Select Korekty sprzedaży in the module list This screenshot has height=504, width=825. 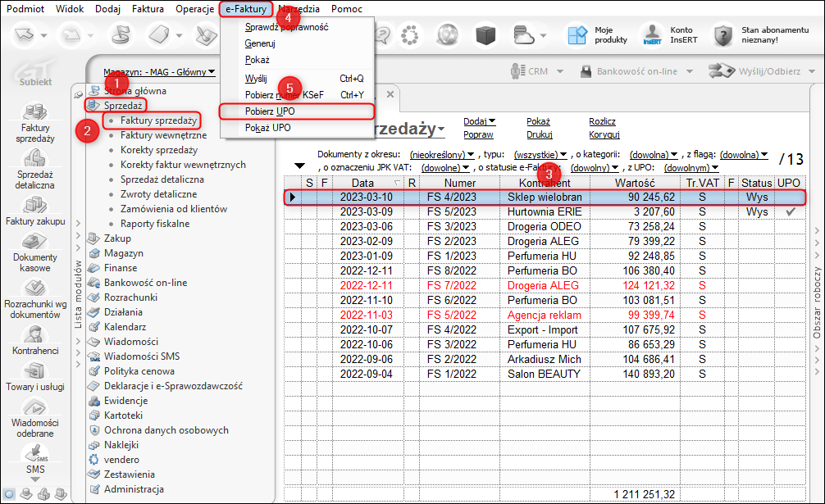(x=159, y=150)
